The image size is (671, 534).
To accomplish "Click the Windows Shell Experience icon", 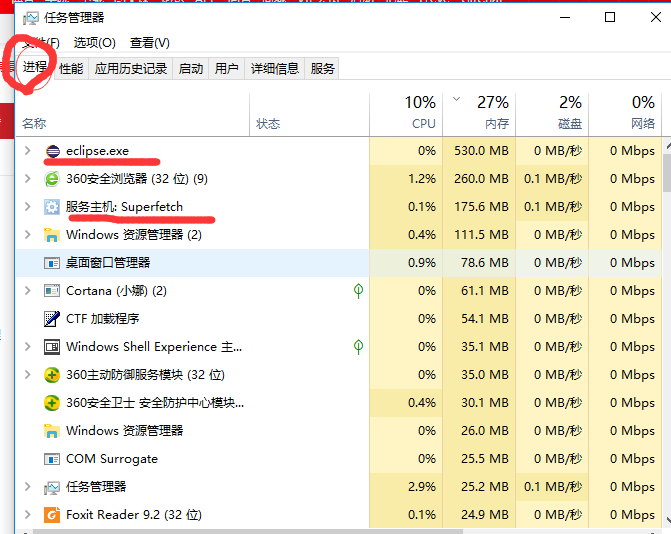I will [x=52, y=347].
